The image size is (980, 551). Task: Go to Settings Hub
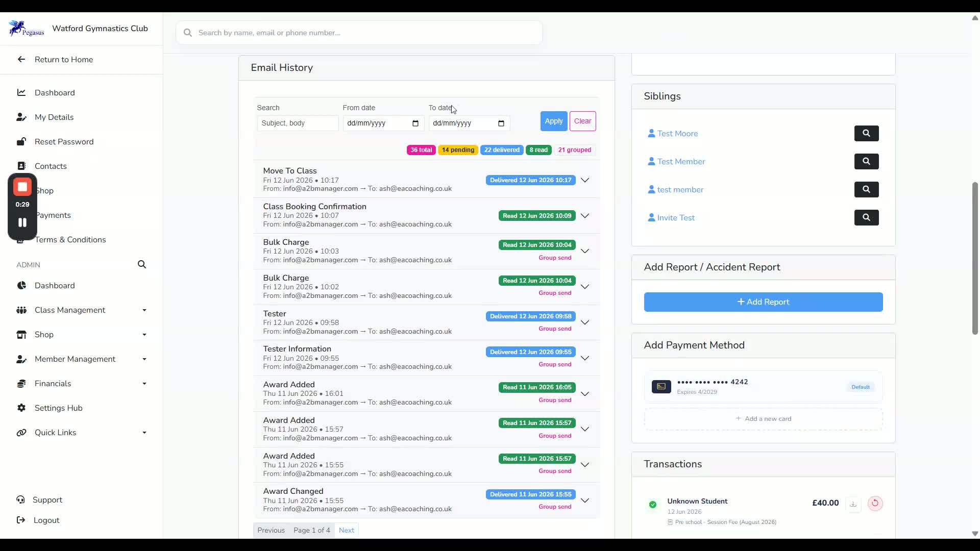(58, 408)
